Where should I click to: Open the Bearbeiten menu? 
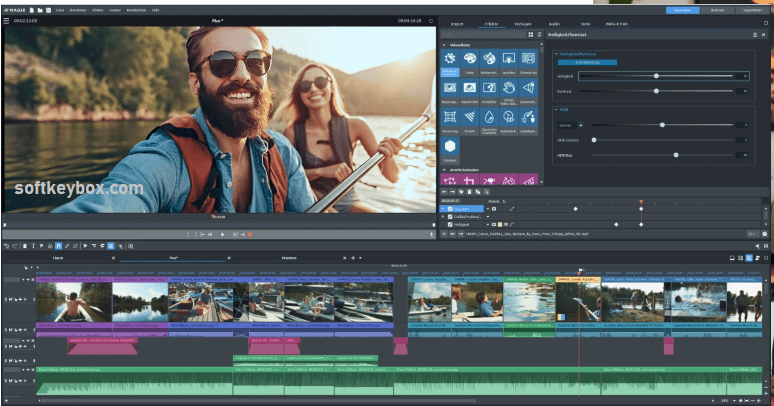(x=77, y=10)
